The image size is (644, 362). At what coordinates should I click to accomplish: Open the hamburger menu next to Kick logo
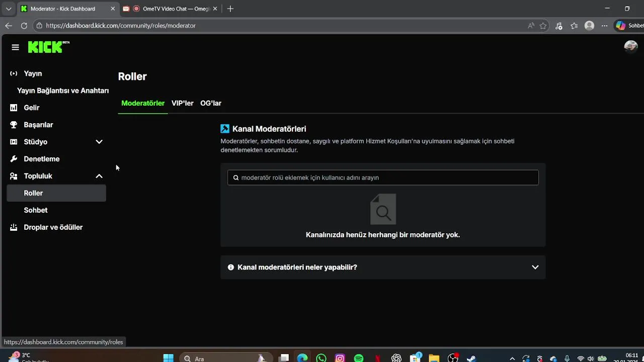[x=15, y=47]
